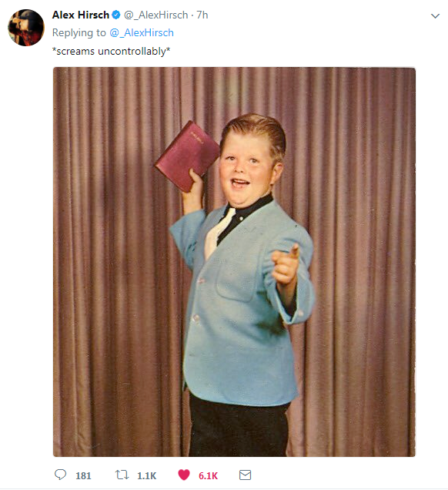This screenshot has width=448, height=490.
Task: Open the Alex Hirsch display name link
Action: [81, 15]
